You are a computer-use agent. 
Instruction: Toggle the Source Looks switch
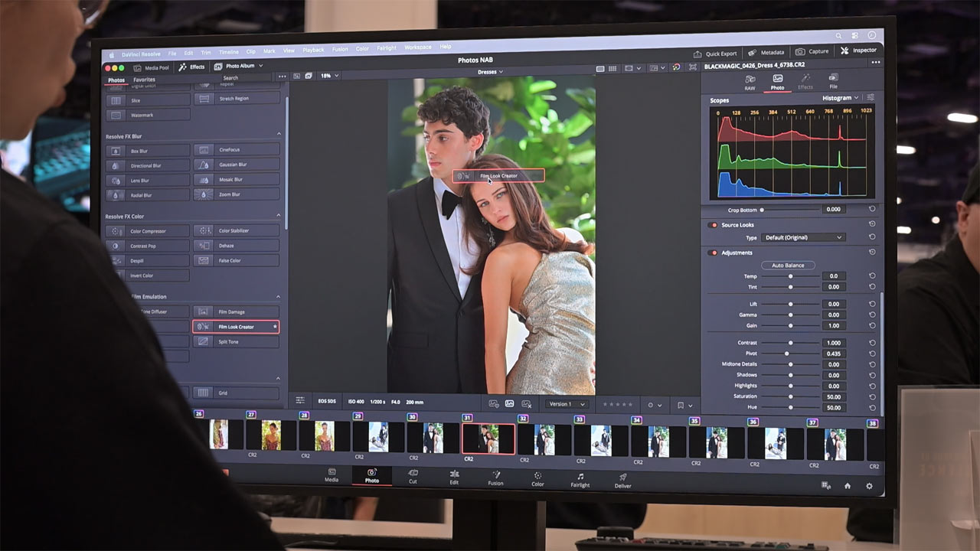(x=714, y=225)
